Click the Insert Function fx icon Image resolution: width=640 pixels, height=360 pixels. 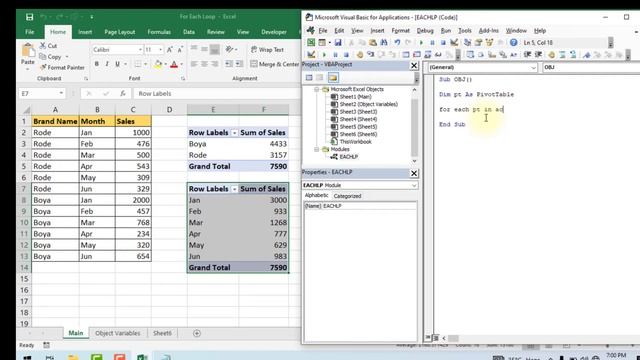(122, 93)
